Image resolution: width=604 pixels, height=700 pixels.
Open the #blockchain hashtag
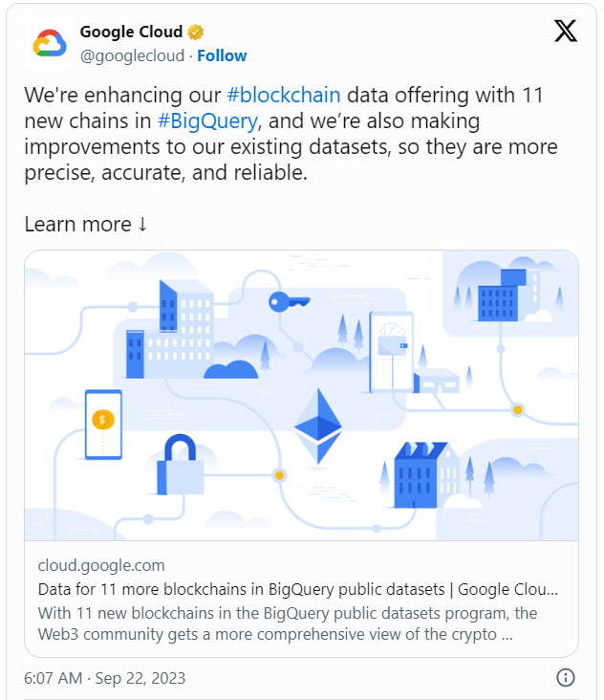tap(284, 95)
